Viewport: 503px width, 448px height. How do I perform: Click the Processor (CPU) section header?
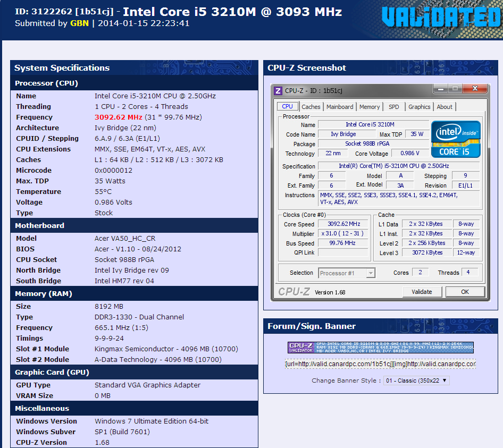(134, 83)
